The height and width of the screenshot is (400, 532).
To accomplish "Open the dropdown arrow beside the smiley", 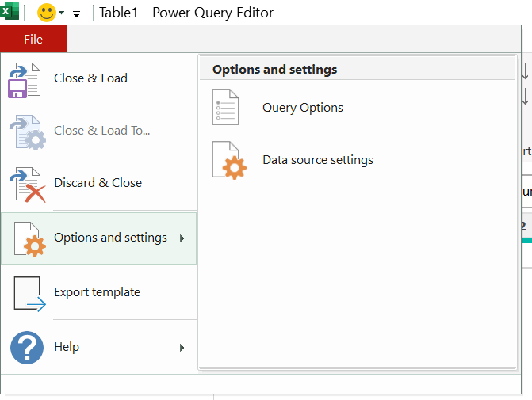I will pos(62,13).
